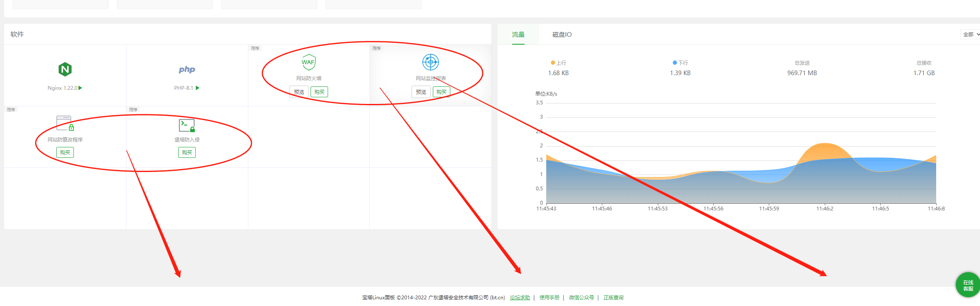
Task: Open the WAF website firewall icon
Action: [x=308, y=62]
